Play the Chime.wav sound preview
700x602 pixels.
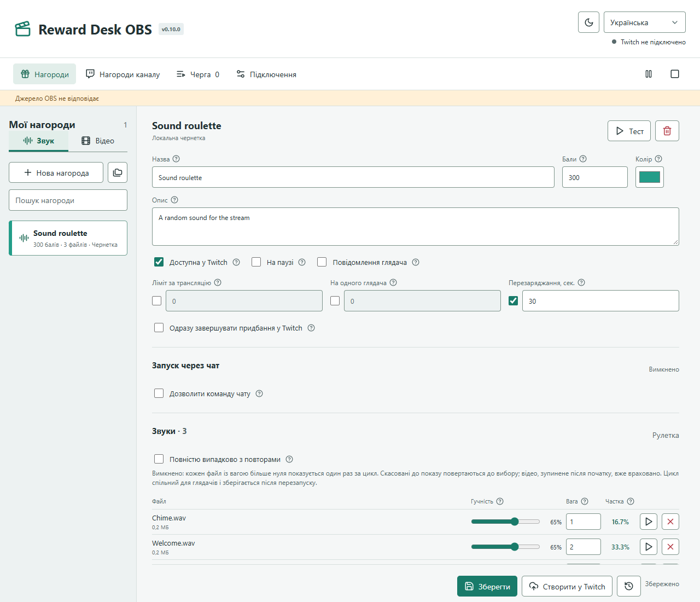(x=649, y=522)
